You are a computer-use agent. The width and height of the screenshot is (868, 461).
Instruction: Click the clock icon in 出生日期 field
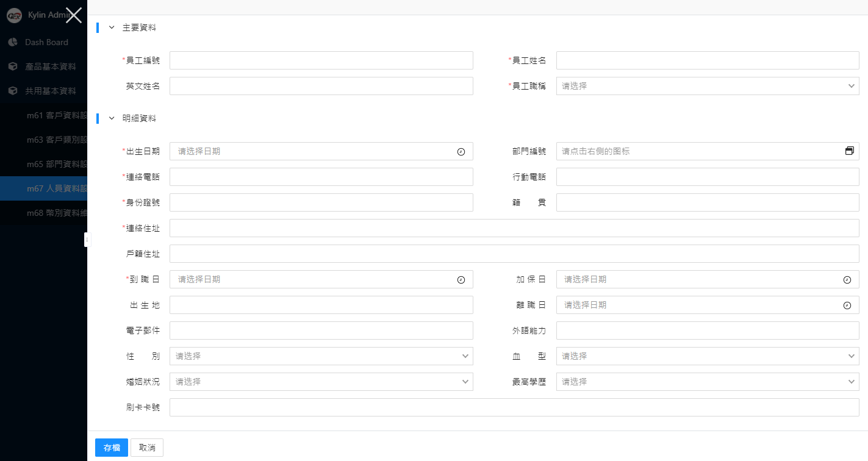461,152
